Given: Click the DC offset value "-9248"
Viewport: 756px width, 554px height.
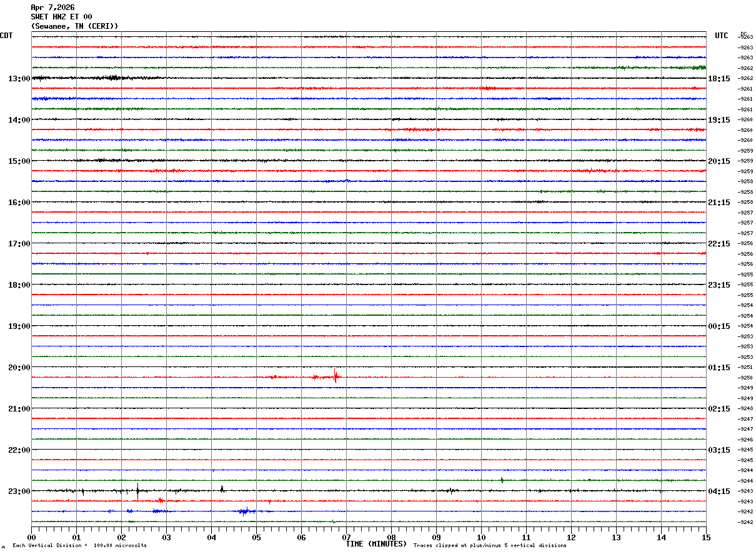Looking at the screenshot, I should pos(745,409).
